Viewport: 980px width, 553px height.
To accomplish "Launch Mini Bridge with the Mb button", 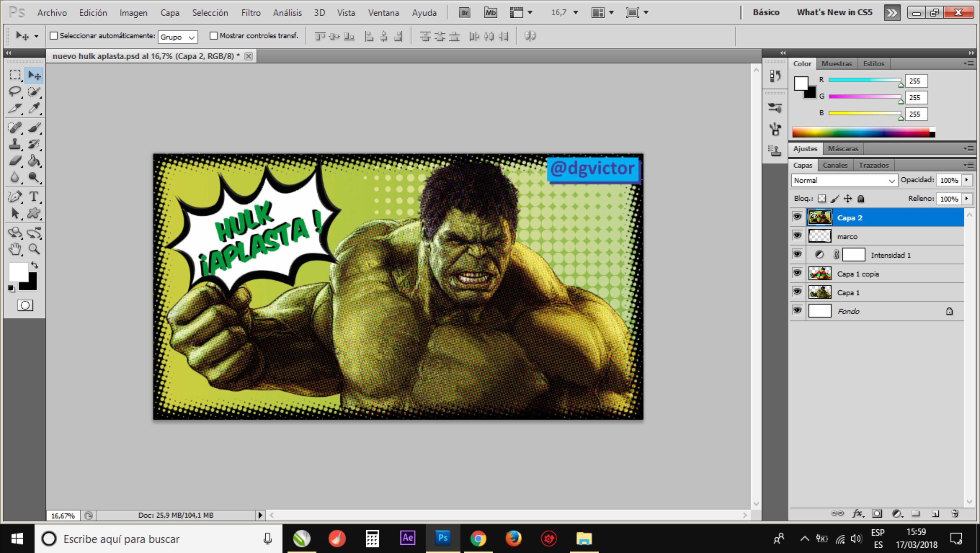I will pos(491,13).
